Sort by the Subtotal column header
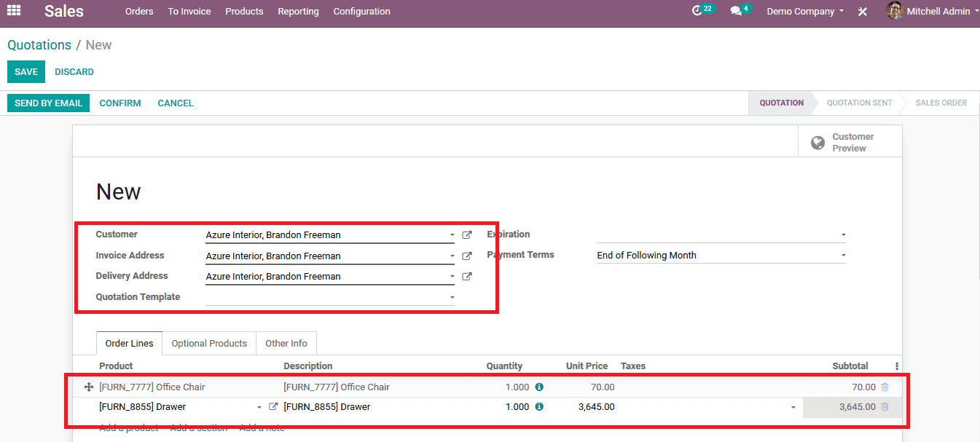Screen dimensions: 980x442 [x=850, y=366]
